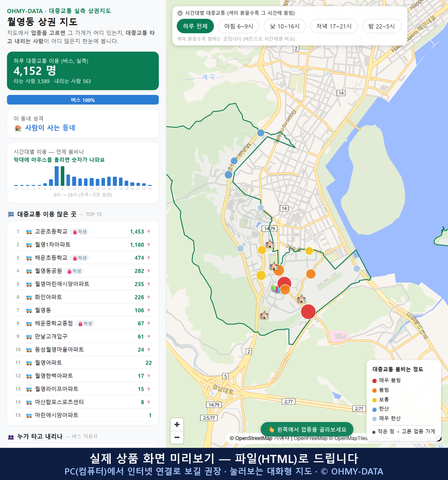Click the bus icon beside 월영동 stop
Image resolution: width=448 pixels, height=480 pixels.
point(29,311)
